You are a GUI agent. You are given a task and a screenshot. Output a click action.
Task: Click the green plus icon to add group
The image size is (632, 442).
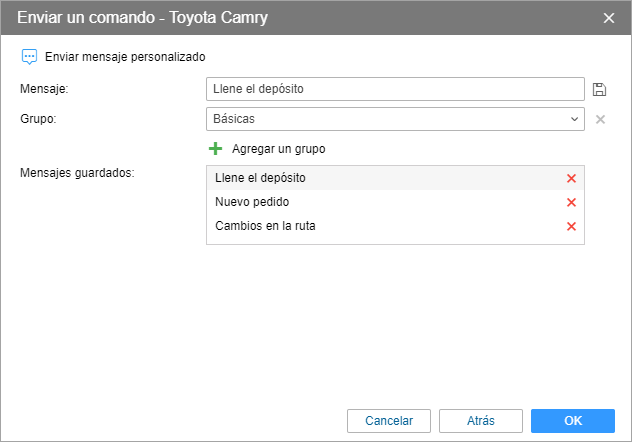tap(215, 149)
